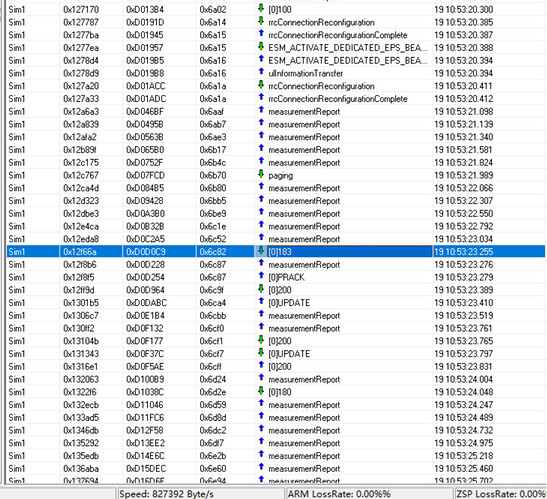Select the ulInformationTransfer message
This screenshot has height=499, width=547.
306,73
